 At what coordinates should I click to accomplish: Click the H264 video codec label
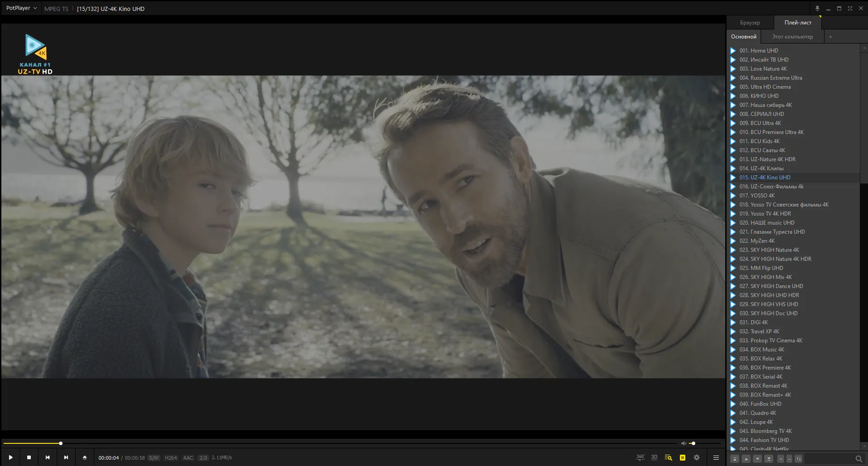(171, 458)
